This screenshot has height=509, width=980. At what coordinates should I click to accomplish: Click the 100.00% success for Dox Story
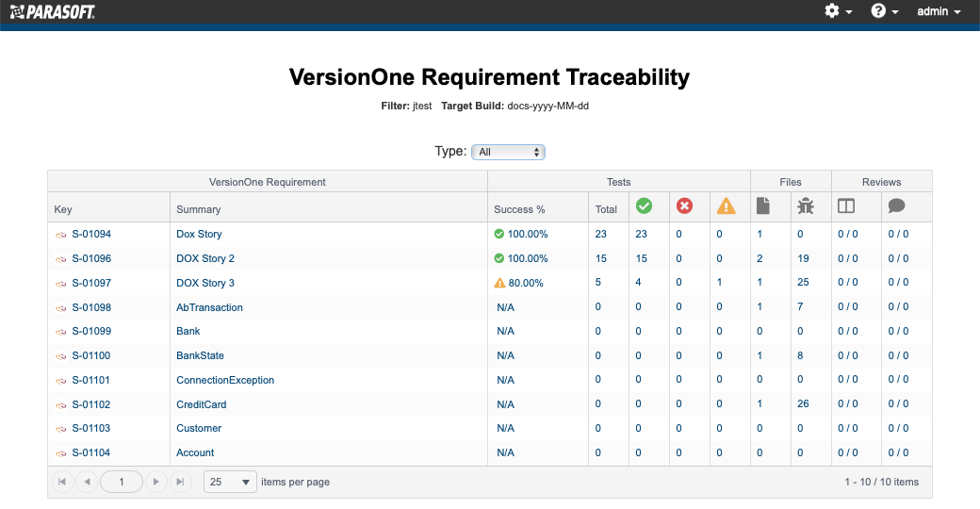[x=528, y=234]
